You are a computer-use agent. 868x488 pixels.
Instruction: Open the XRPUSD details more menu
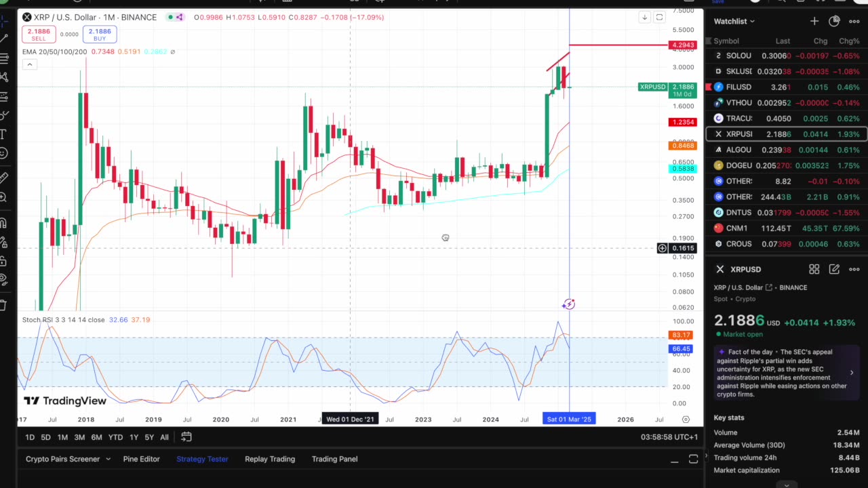(x=854, y=269)
